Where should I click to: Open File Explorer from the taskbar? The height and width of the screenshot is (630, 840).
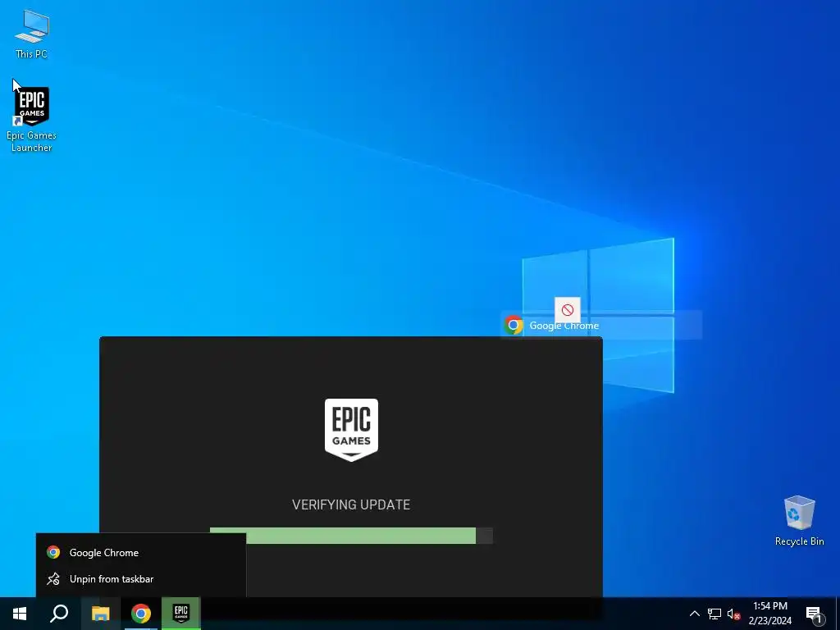(100, 614)
